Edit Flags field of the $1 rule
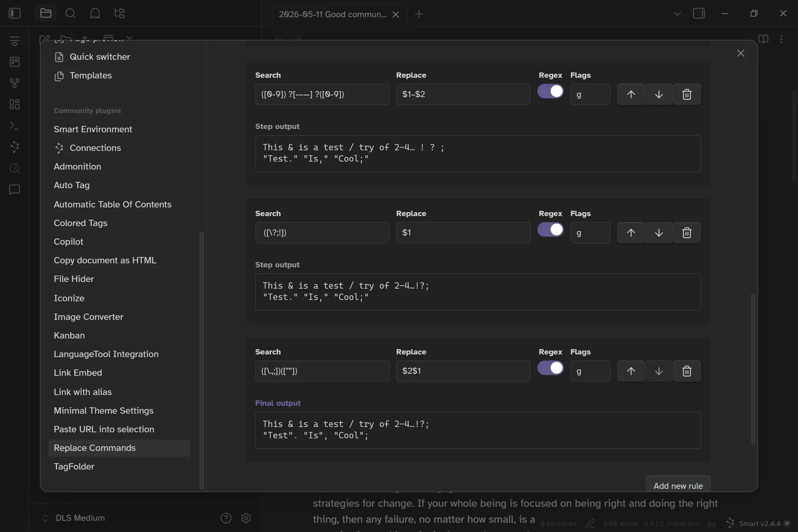Image resolution: width=798 pixels, height=532 pixels. [x=590, y=233]
